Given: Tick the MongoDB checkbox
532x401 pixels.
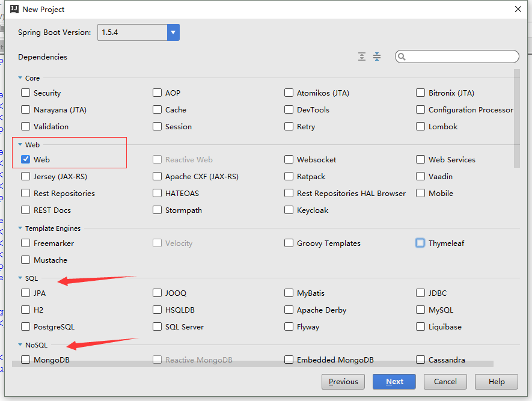Looking at the screenshot, I should tap(25, 360).
